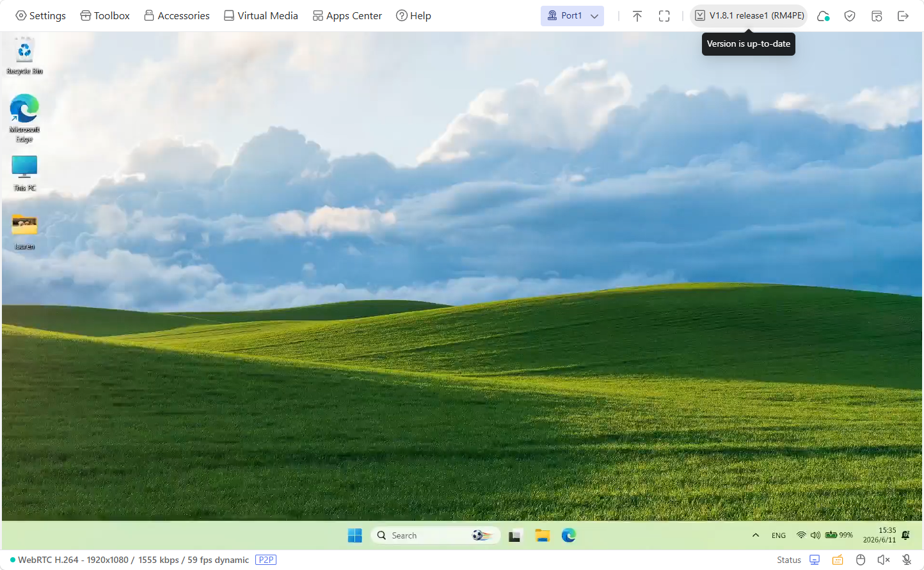924x570 pixels.
Task: Select the lauren folder on desktop
Action: click(x=24, y=232)
